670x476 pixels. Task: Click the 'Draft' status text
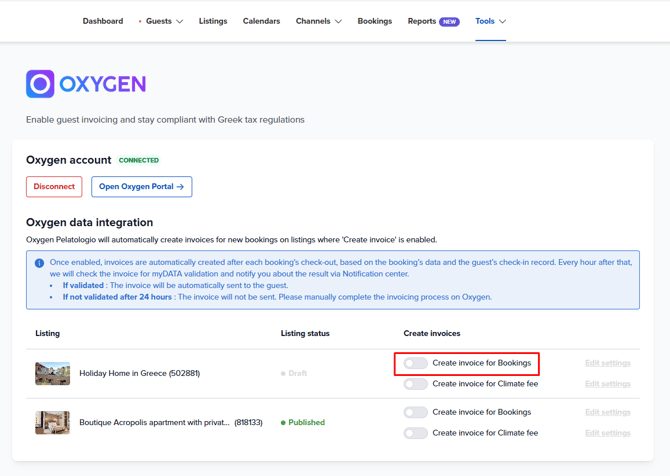[x=297, y=373]
